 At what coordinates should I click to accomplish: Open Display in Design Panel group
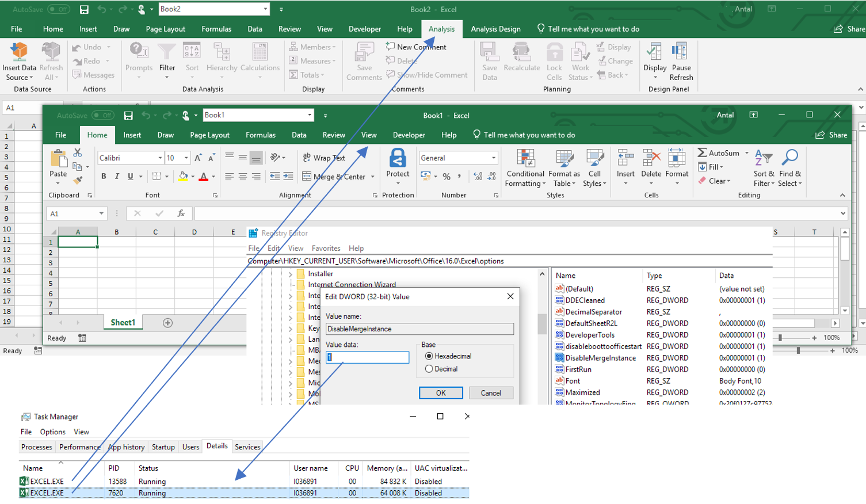point(655,62)
